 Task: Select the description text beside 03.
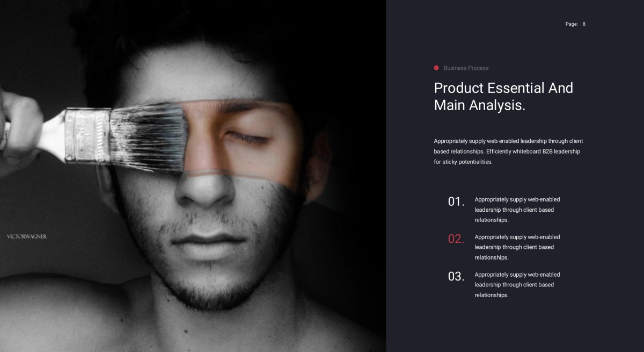pos(517,285)
